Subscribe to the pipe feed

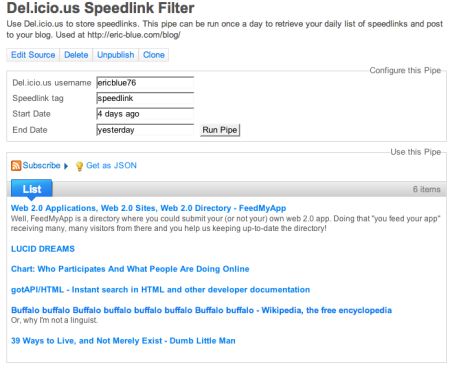41,165
